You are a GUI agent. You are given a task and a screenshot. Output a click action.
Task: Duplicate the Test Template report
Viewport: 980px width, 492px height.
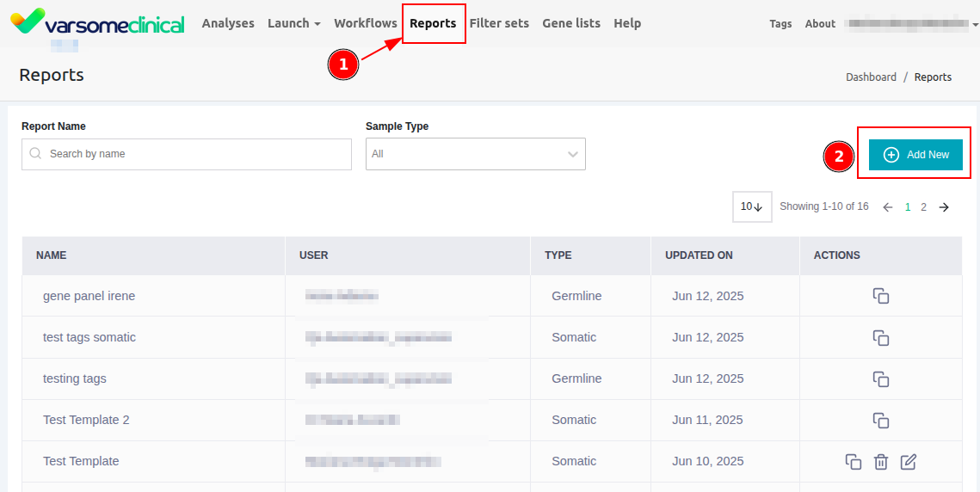tap(854, 462)
